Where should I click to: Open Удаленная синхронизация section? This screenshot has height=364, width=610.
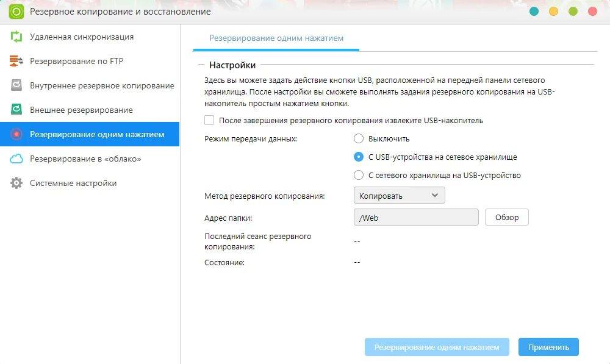90,37
